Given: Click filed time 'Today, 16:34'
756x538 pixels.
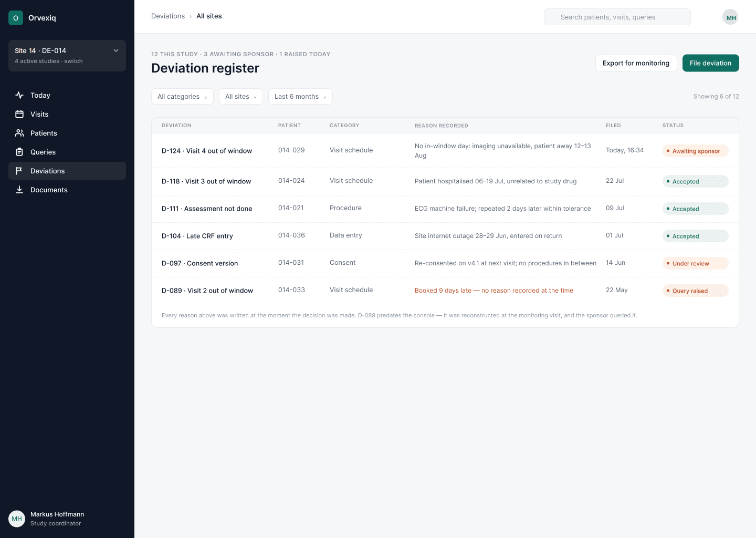Looking at the screenshot, I should [x=625, y=150].
